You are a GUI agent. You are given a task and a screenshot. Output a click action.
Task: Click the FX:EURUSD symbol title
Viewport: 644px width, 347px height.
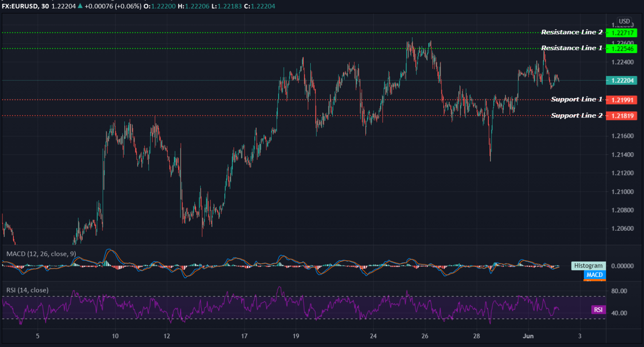[x=20, y=6]
